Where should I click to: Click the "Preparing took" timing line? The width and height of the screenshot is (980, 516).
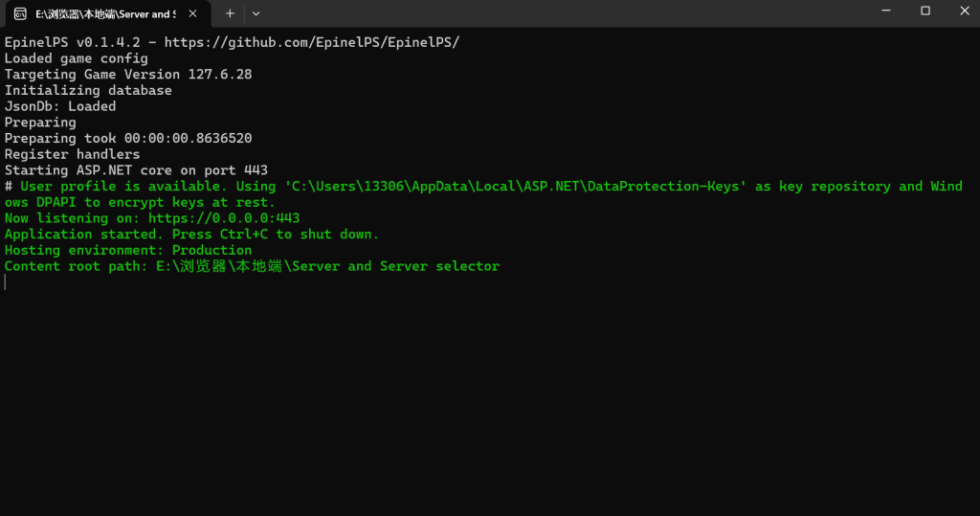pyautogui.click(x=128, y=139)
